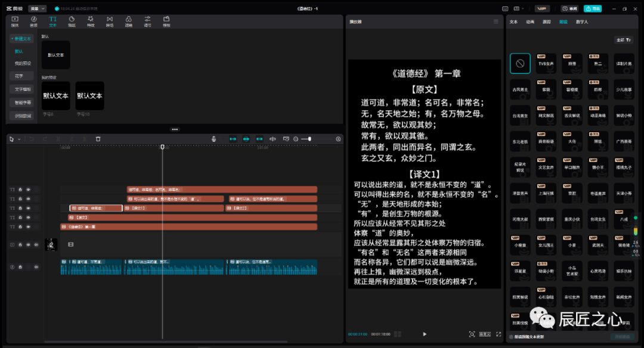Switch to the 动画 tab in right panel
644x348 pixels.
tap(530, 21)
